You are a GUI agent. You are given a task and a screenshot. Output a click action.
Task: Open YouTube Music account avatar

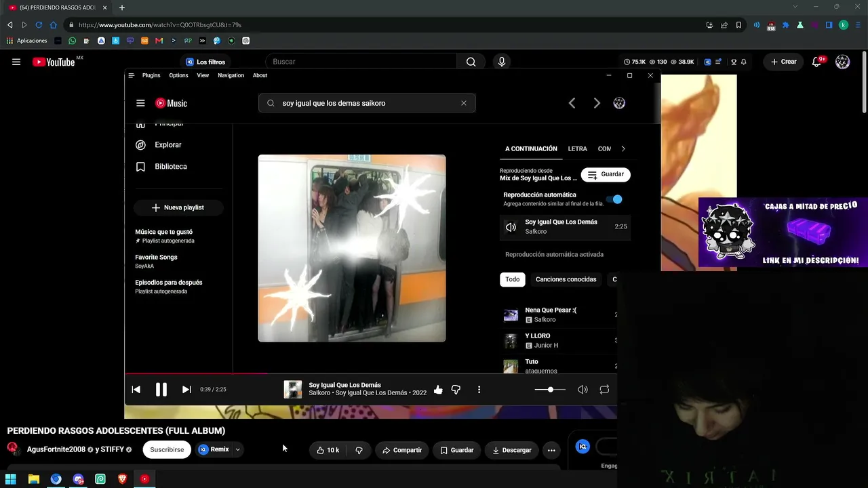(619, 103)
